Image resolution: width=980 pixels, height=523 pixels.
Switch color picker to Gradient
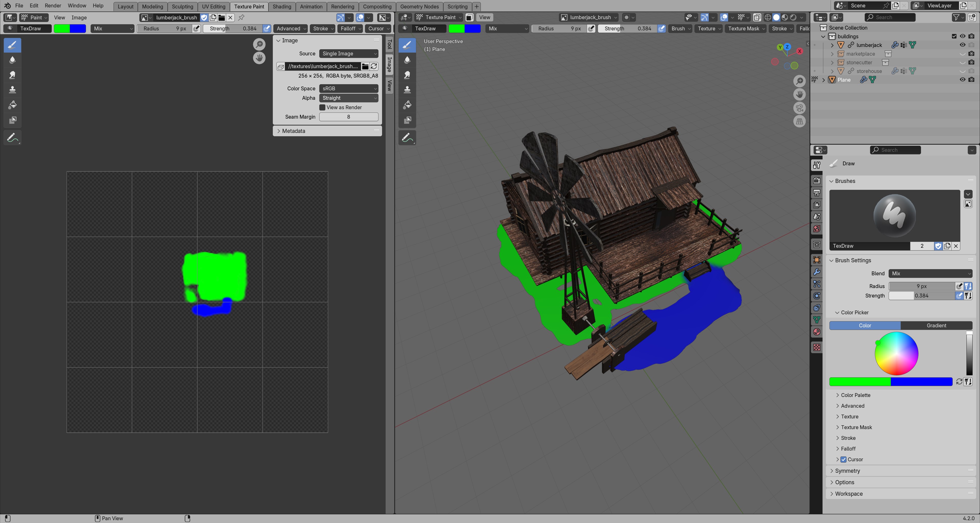coord(936,325)
